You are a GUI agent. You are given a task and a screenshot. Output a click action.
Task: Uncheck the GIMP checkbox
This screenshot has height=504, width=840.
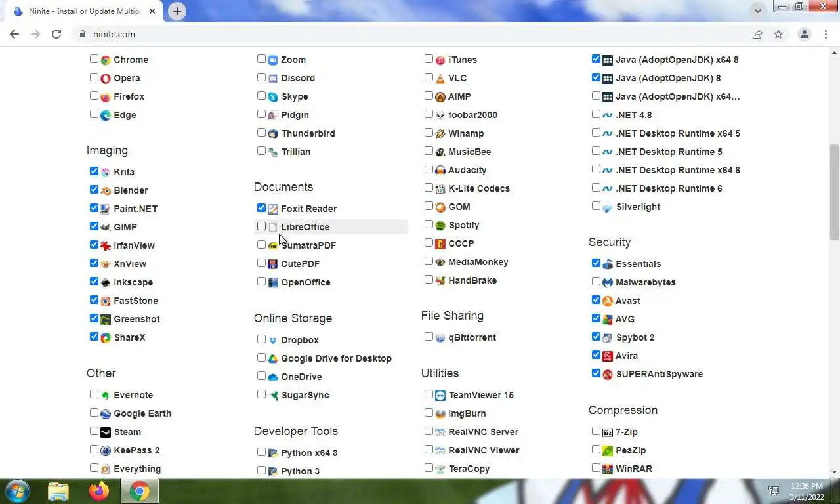click(x=94, y=226)
